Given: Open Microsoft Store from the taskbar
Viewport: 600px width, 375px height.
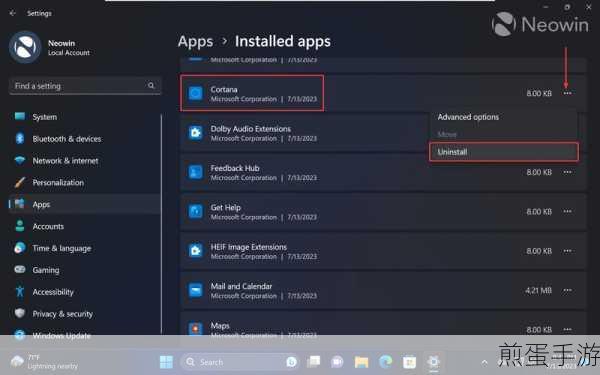Looking at the screenshot, I should (409, 362).
